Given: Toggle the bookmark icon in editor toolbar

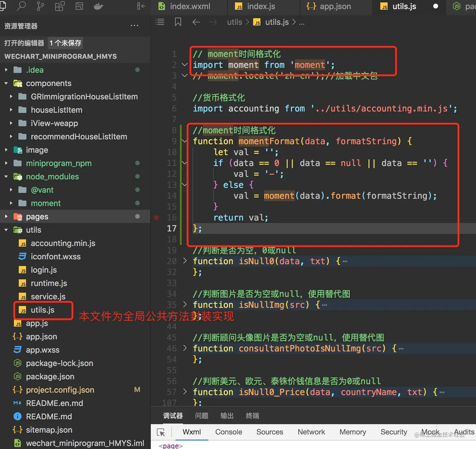Looking at the screenshot, I should coord(178,22).
